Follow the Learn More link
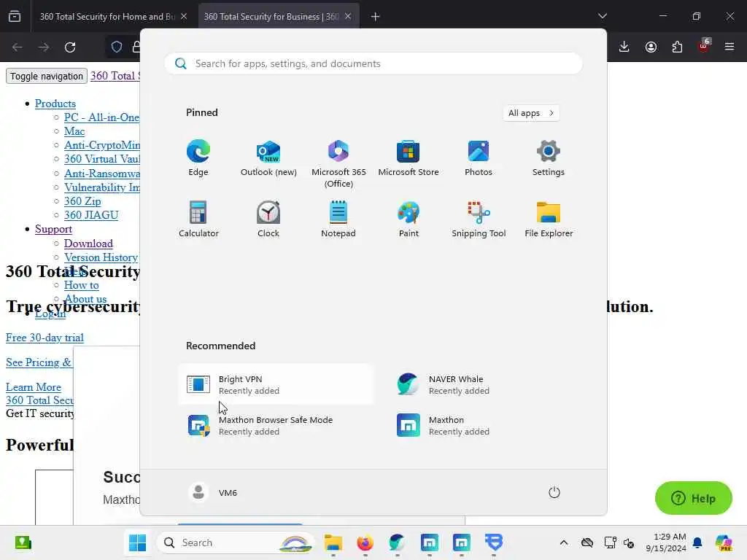The width and height of the screenshot is (747, 560). pyautogui.click(x=34, y=387)
